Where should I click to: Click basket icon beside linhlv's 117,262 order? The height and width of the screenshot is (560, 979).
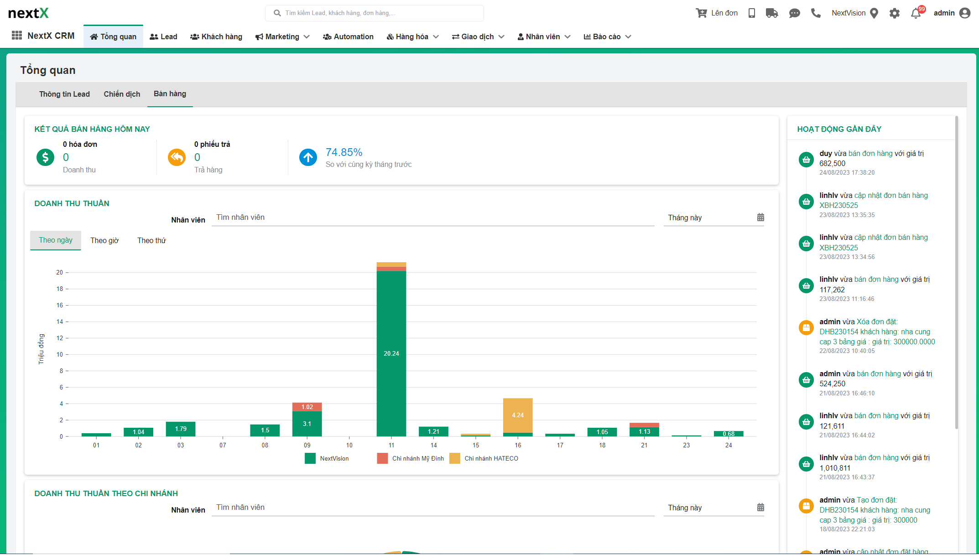[806, 285]
